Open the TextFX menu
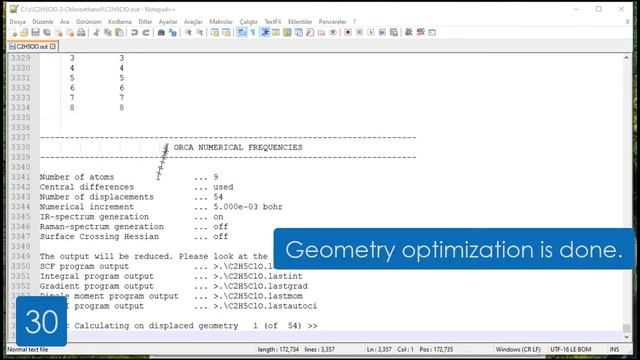640x360 pixels. click(x=273, y=22)
